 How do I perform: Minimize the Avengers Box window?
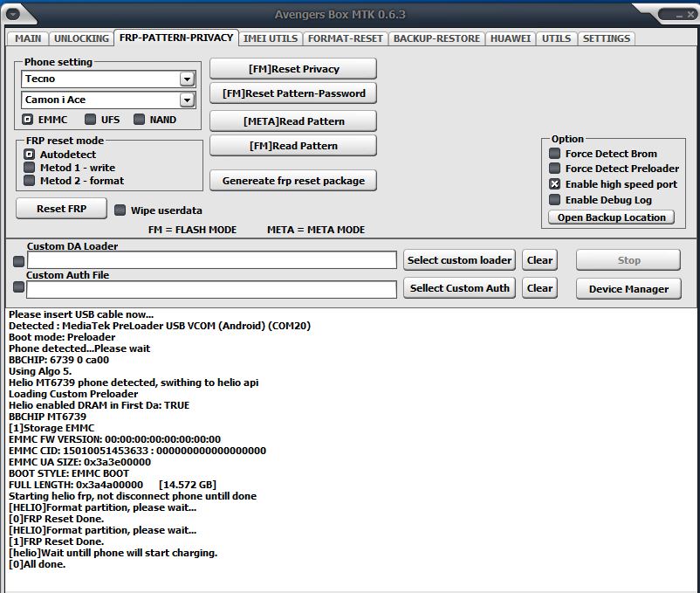tap(679, 16)
